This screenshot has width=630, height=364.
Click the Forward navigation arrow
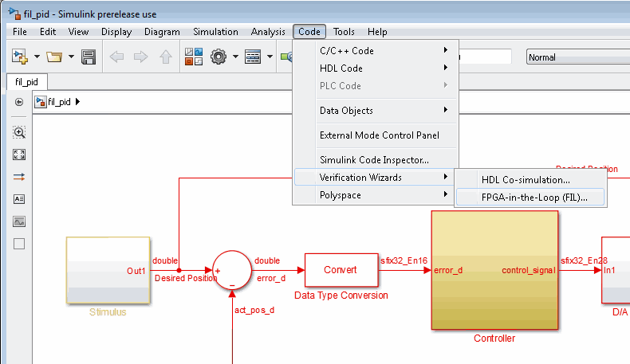tap(140, 57)
